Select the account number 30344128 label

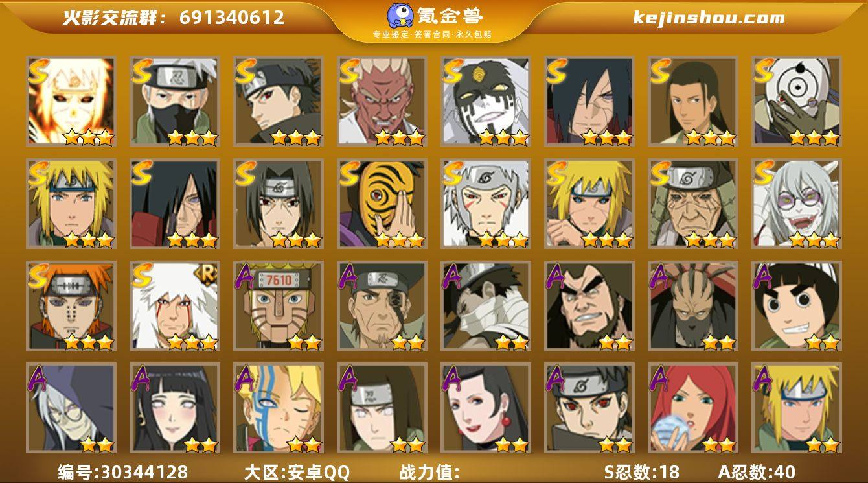[x=123, y=471]
